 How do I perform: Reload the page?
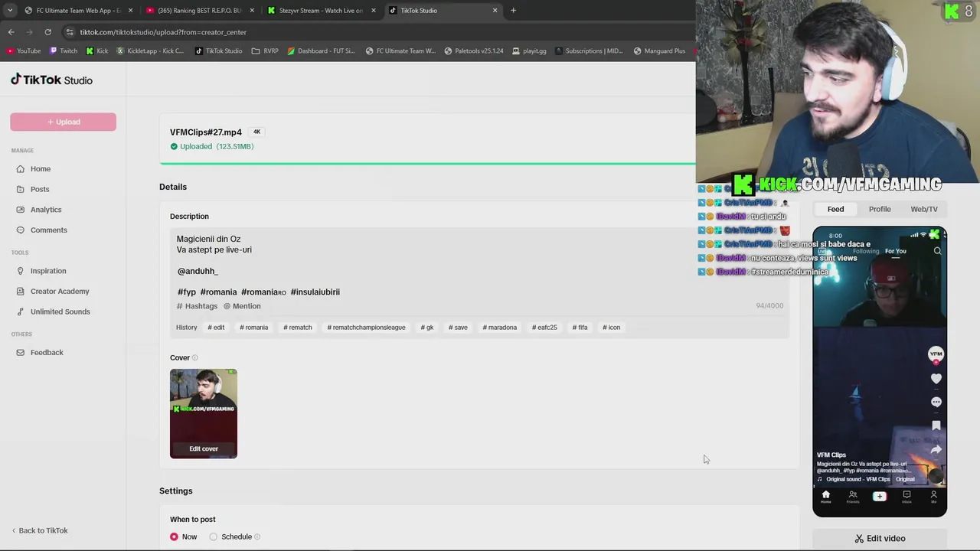(x=47, y=32)
